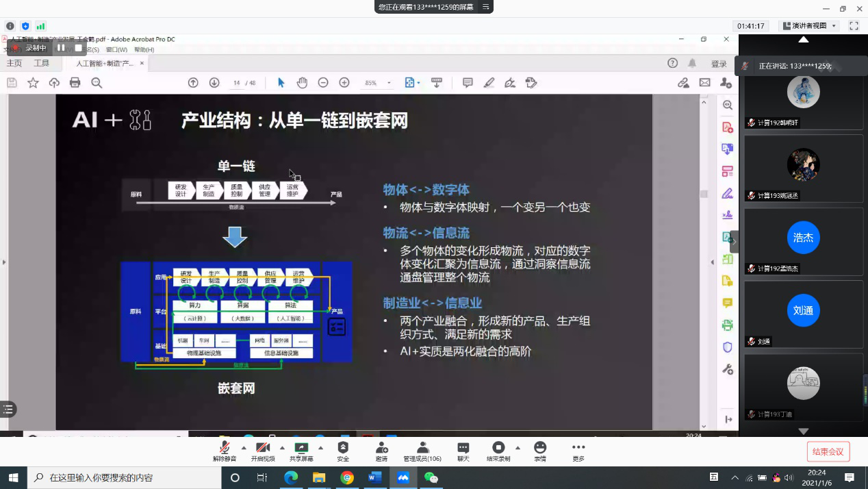Viewport: 868px width, 489px height.
Task: Bookmark the file with star icon
Action: click(33, 83)
